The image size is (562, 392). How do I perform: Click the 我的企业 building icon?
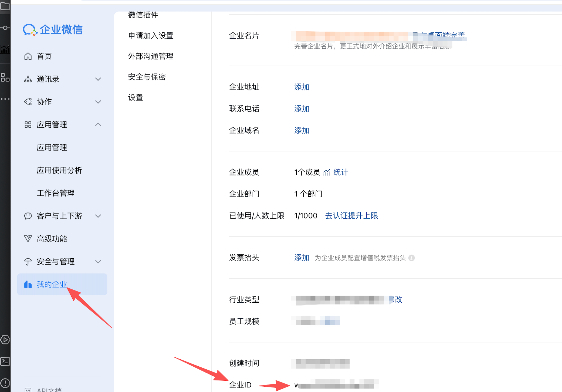click(x=28, y=284)
